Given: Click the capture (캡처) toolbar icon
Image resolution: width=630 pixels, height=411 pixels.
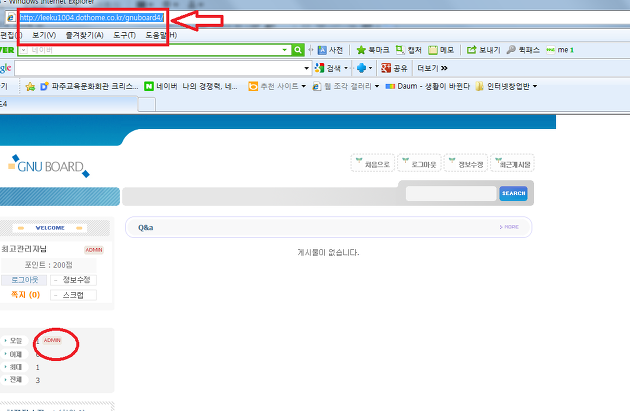Looking at the screenshot, I should pos(409,50).
